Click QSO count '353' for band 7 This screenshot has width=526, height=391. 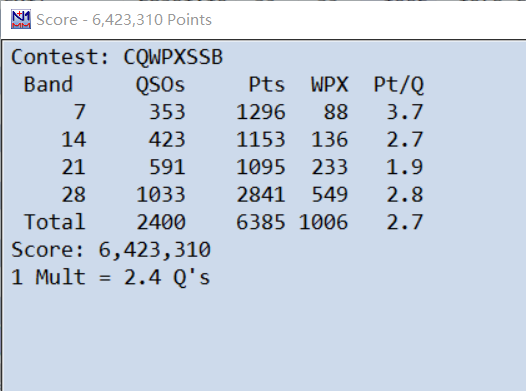[167, 112]
